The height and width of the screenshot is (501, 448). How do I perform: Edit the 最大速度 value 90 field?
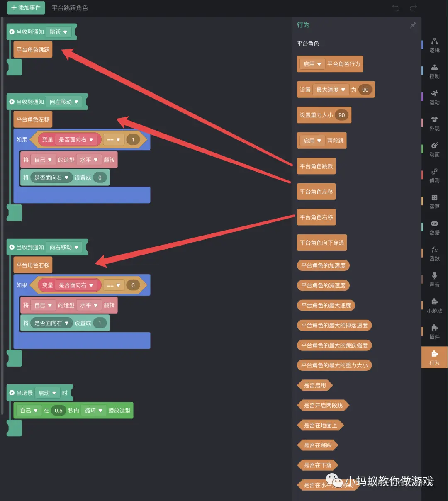coord(365,90)
